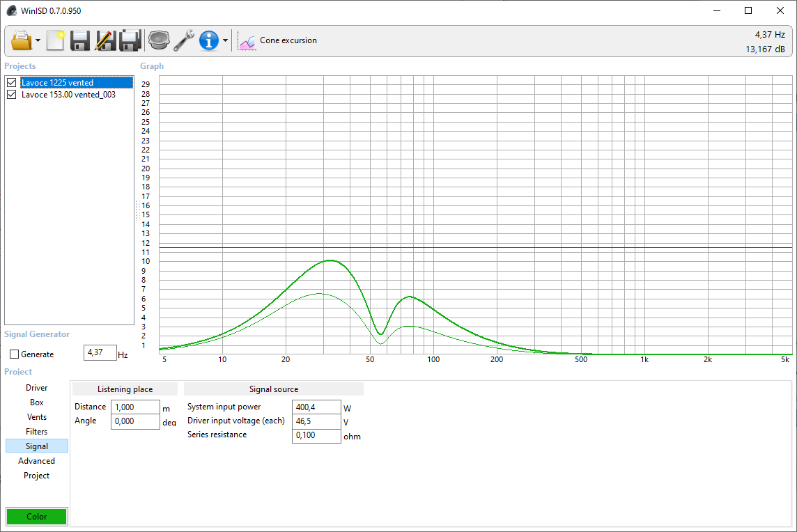Click the Driver input voltage field

click(x=316, y=421)
